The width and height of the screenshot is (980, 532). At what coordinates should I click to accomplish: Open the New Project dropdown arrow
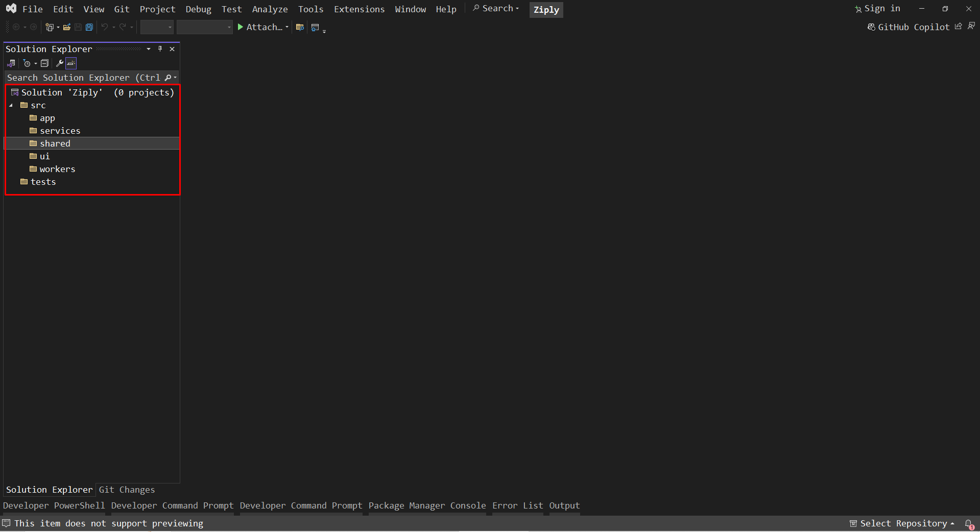(58, 27)
